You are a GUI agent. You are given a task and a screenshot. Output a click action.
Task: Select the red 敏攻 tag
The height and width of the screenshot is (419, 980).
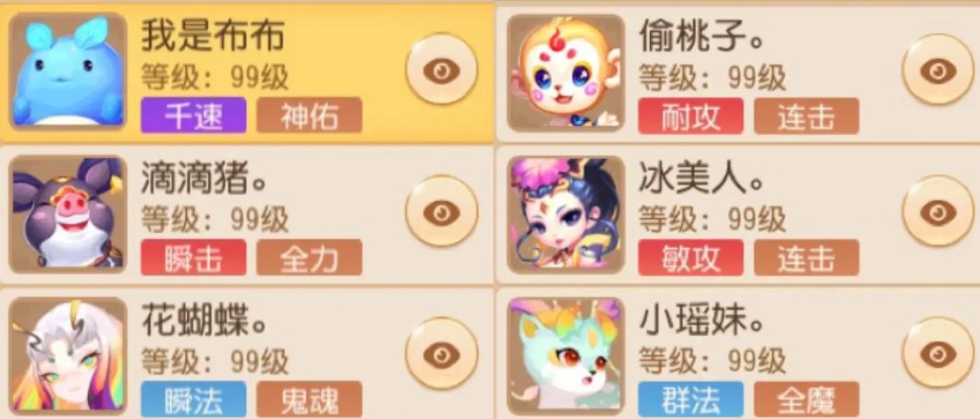click(690, 257)
